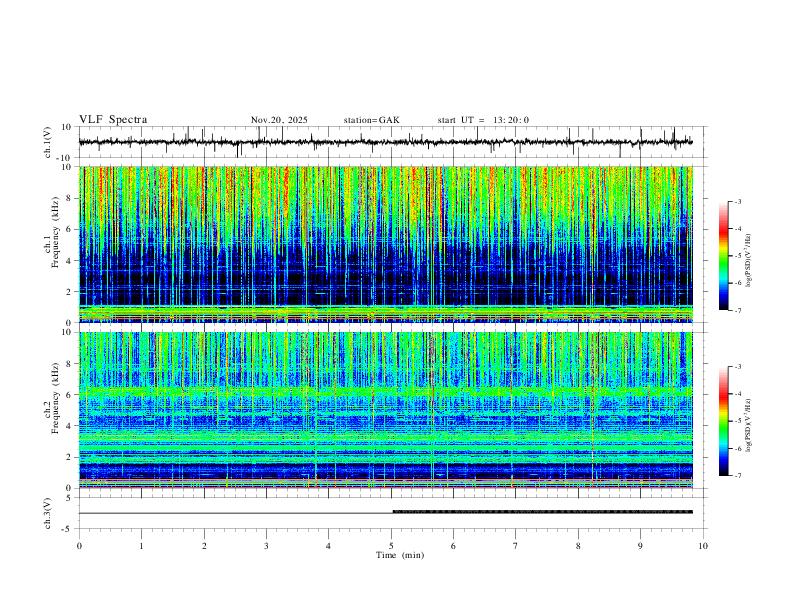Click the "ch.1(V)" waveform axis label

(48, 142)
